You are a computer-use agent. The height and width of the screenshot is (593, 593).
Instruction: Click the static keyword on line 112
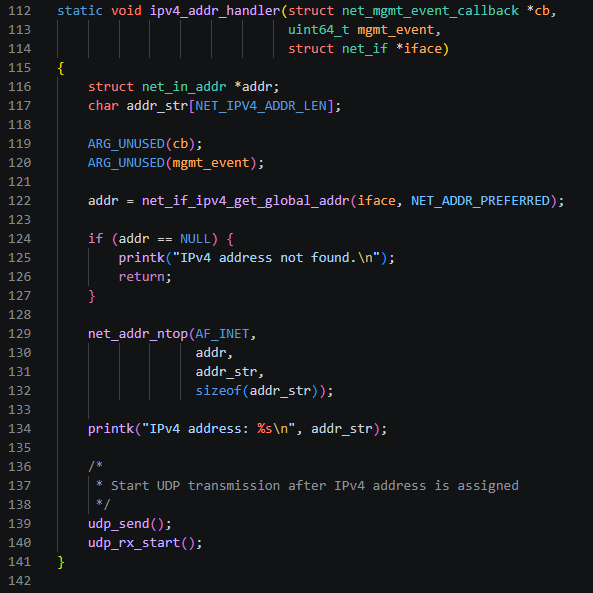click(80, 11)
